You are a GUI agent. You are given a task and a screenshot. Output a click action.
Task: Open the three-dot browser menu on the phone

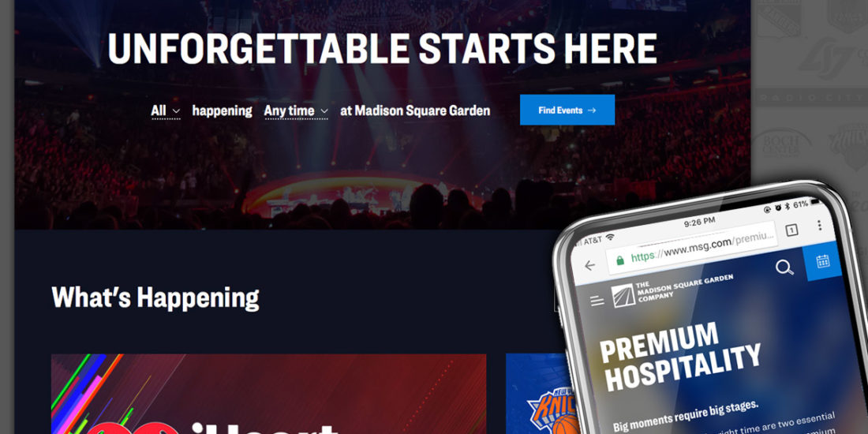click(819, 226)
